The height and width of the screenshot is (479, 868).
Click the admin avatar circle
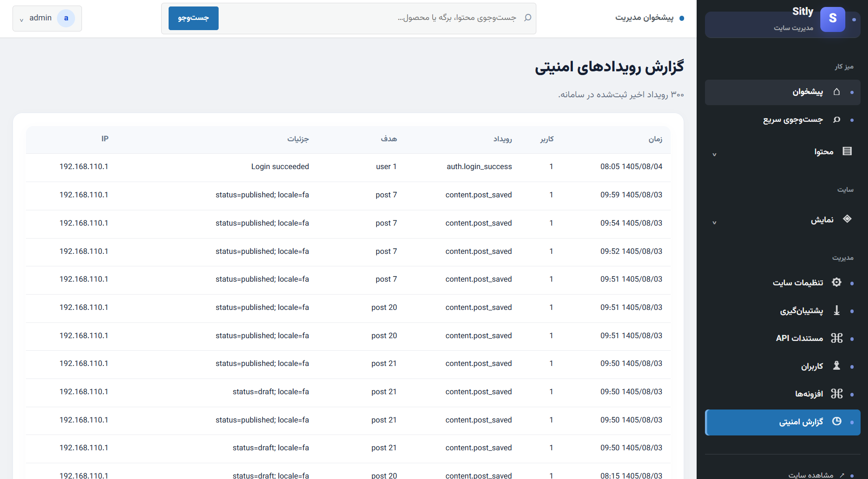coord(66,18)
